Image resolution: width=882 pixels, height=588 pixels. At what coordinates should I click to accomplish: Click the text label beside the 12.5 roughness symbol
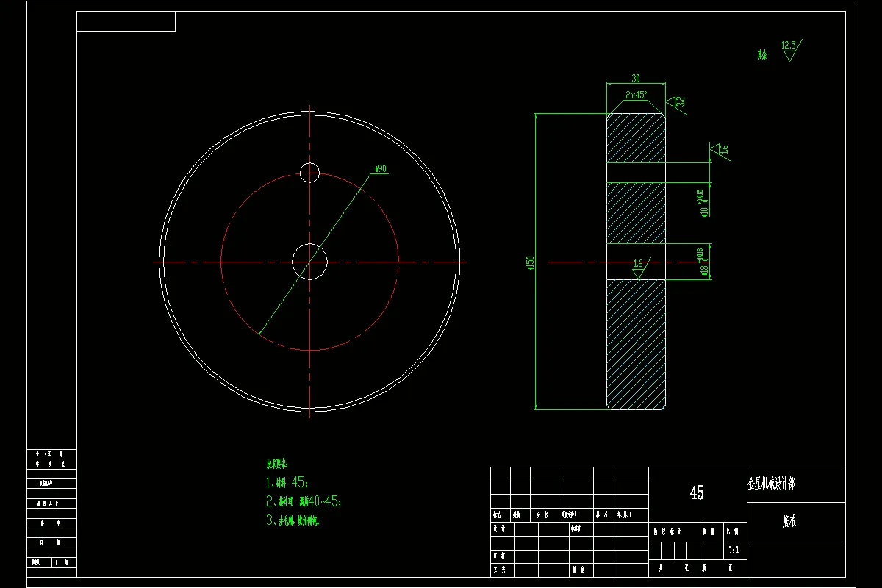(761, 55)
